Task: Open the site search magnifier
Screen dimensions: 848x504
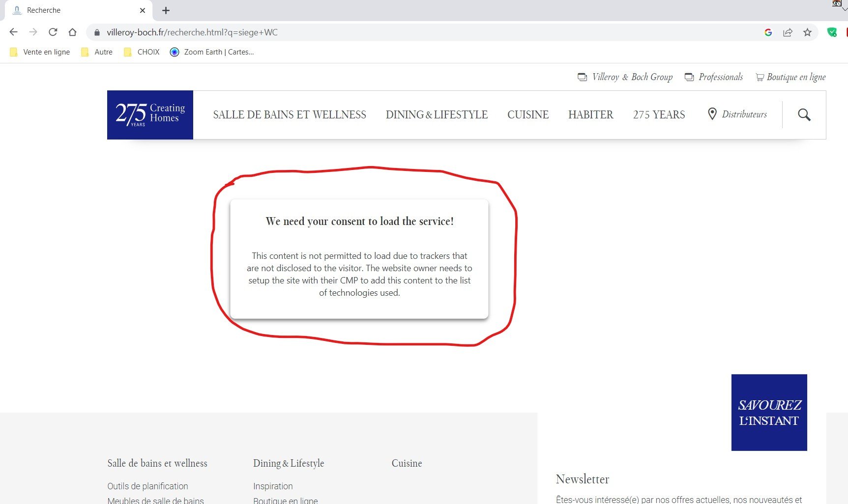Action: (804, 114)
